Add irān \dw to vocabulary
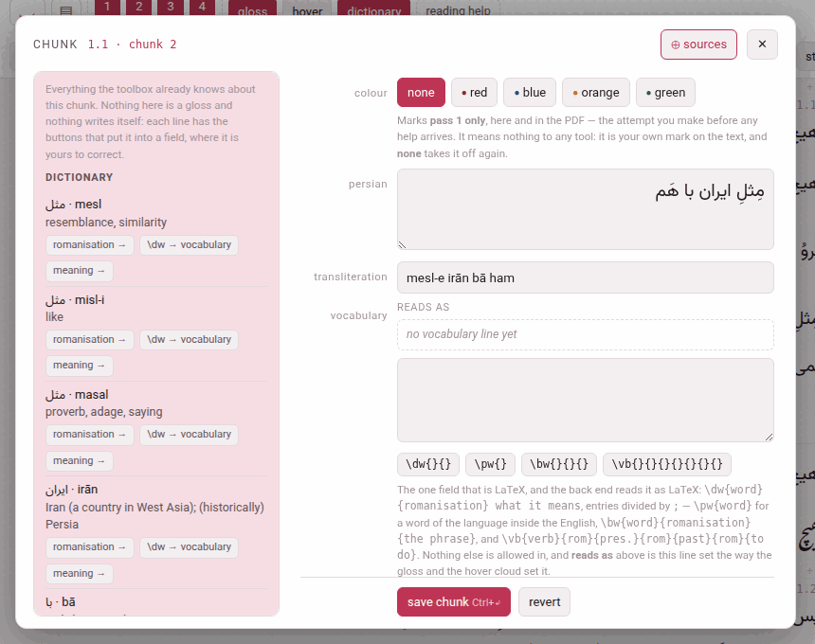Screen dimensions: 815x644 pyautogui.click(x=189, y=547)
